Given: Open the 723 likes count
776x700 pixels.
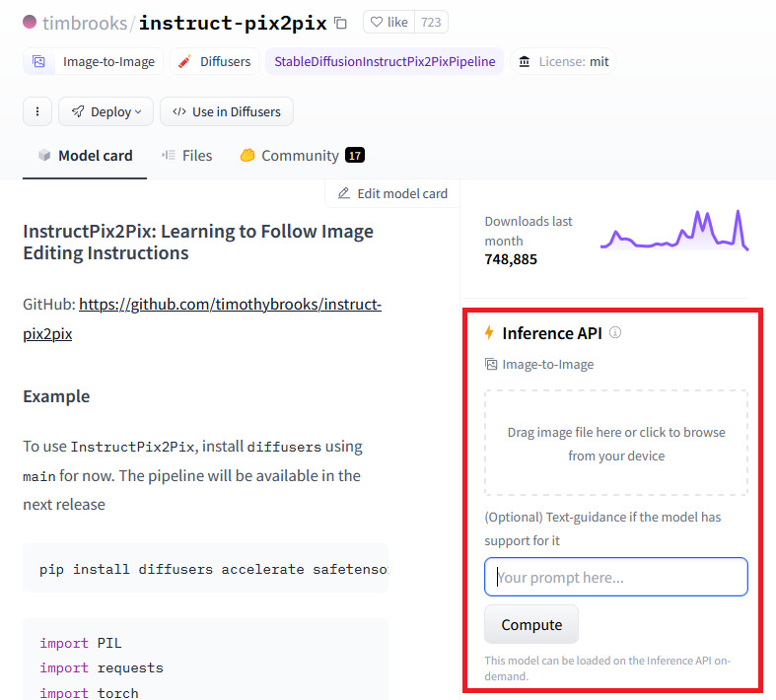Looking at the screenshot, I should click(431, 23).
